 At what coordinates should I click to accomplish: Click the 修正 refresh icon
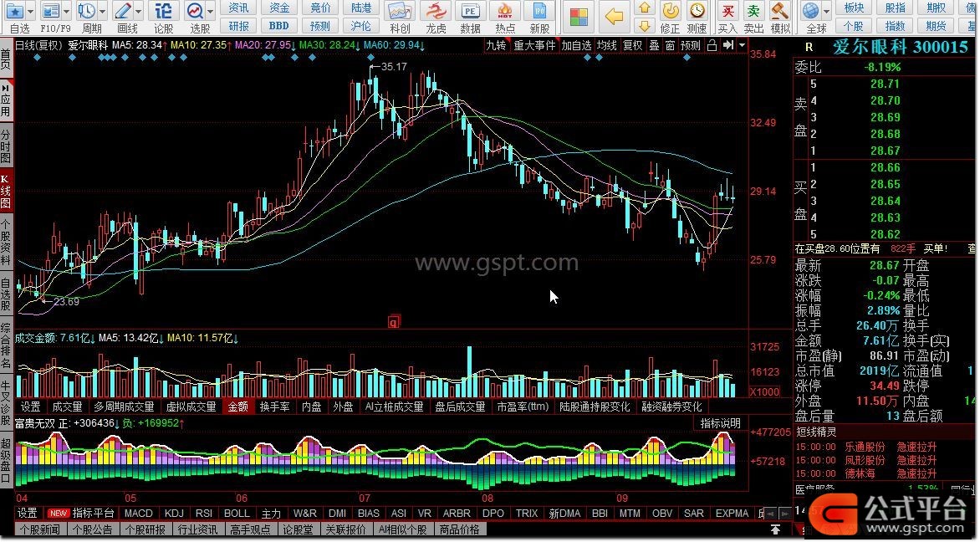coord(671,11)
